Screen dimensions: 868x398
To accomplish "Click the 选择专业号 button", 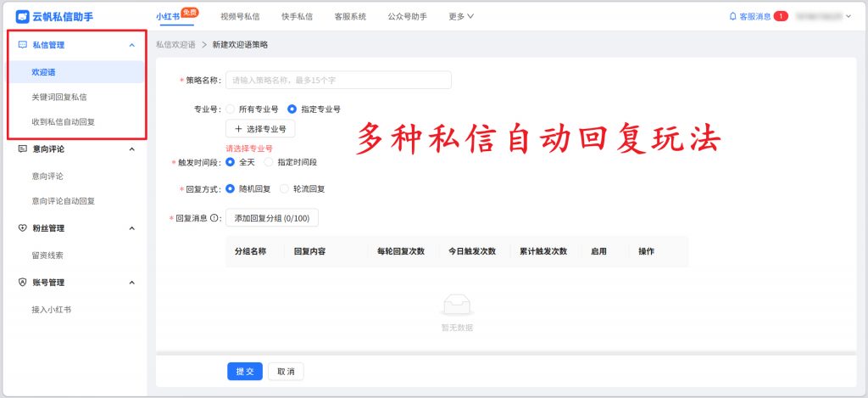I will tap(260, 129).
